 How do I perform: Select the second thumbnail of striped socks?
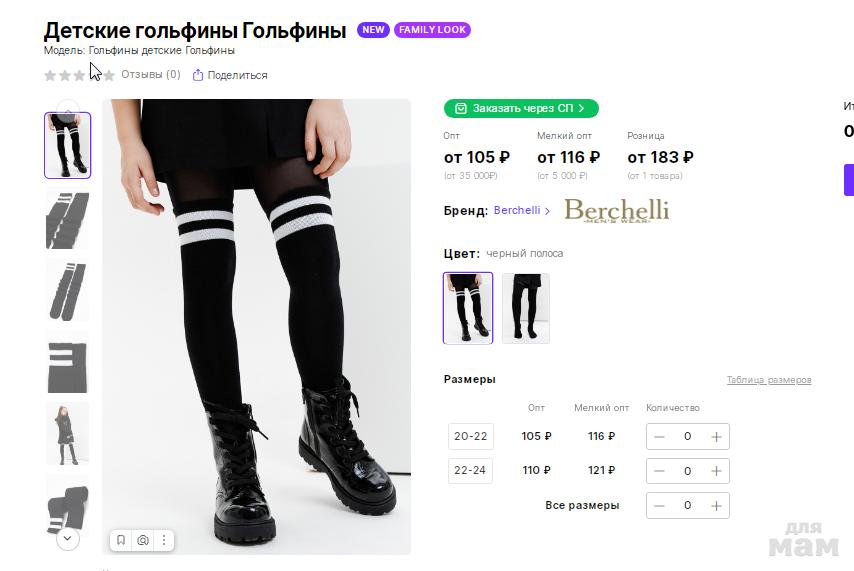click(67, 219)
